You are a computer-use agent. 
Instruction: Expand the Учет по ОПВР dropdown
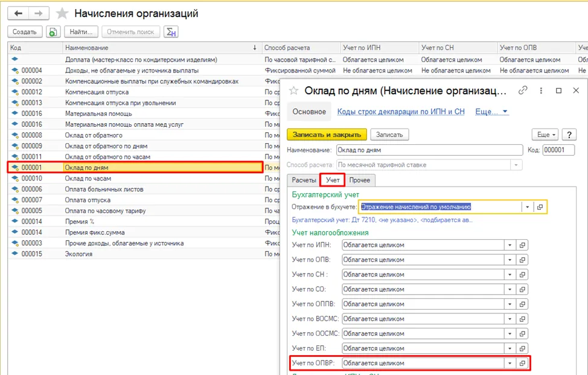click(510, 363)
